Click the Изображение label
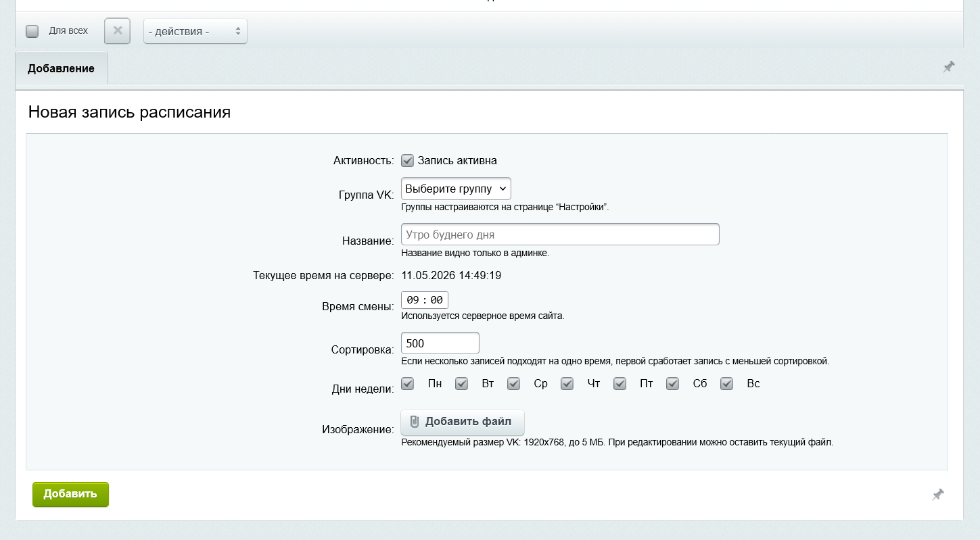Image resolution: width=980 pixels, height=540 pixels. click(358, 429)
